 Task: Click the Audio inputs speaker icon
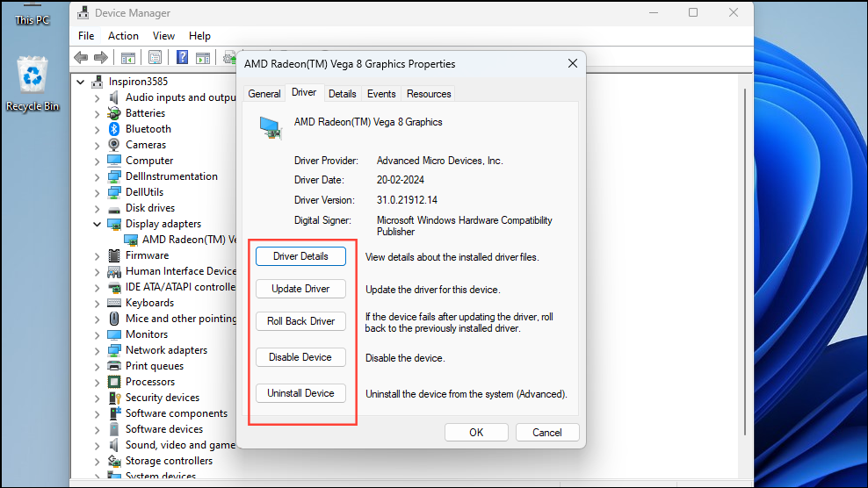(114, 97)
